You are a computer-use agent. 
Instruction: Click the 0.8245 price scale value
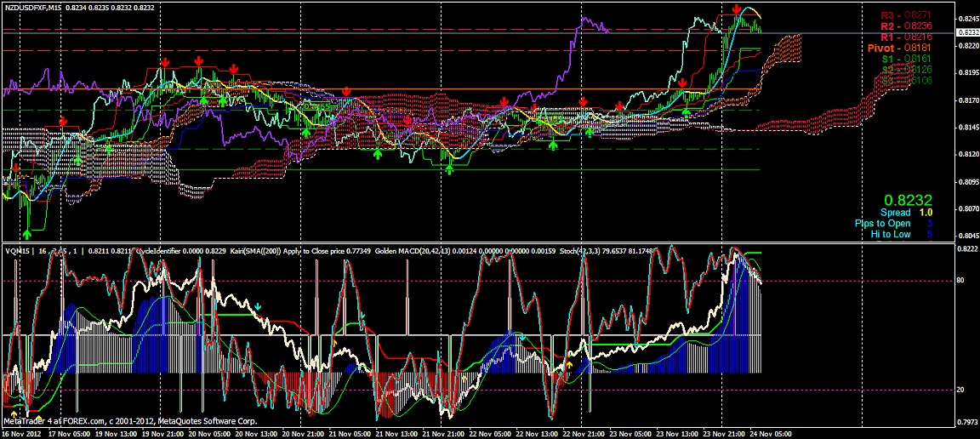968,20
